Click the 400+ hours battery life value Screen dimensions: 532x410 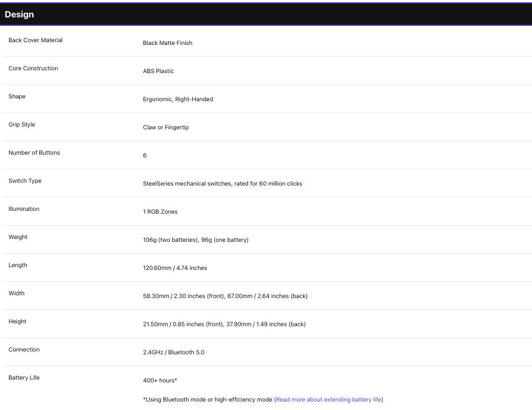160,380
